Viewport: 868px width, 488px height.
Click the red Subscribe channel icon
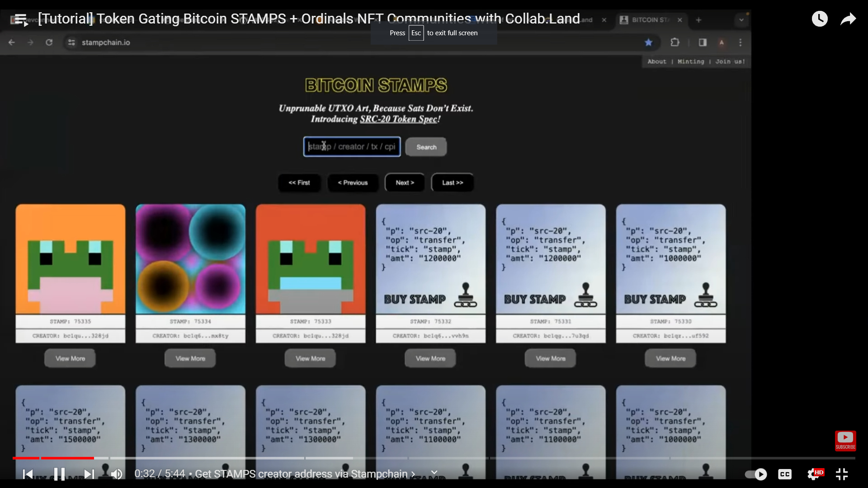click(845, 441)
